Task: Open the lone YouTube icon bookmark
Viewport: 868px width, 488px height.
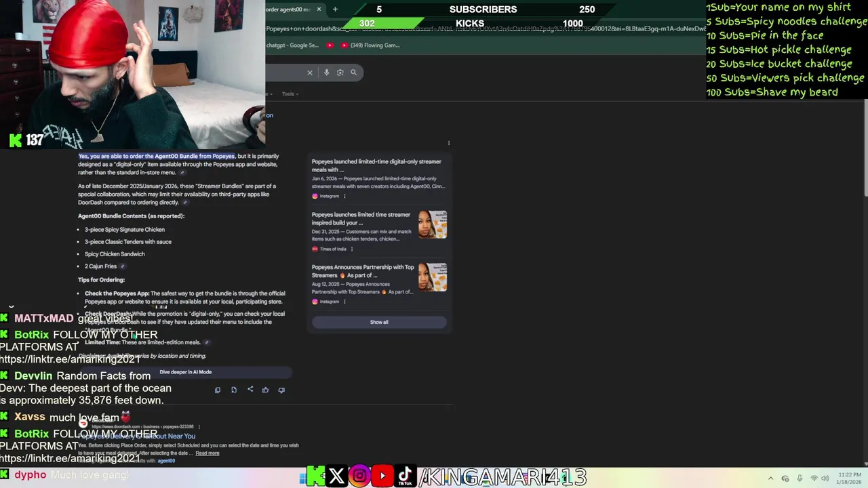Action: tap(330, 45)
